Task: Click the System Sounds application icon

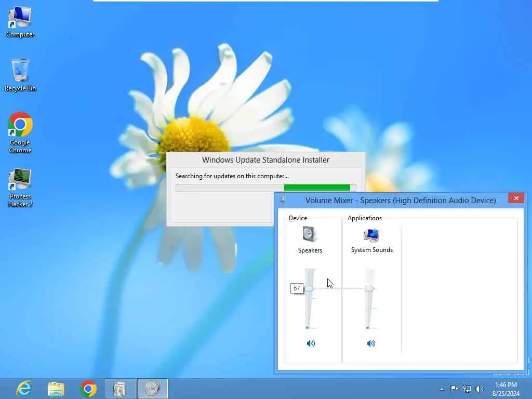Action: (x=371, y=235)
